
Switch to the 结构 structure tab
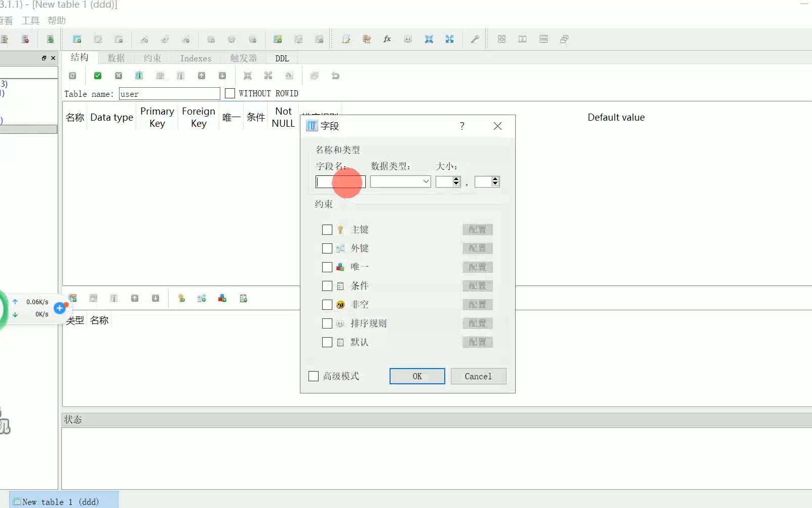(80, 57)
